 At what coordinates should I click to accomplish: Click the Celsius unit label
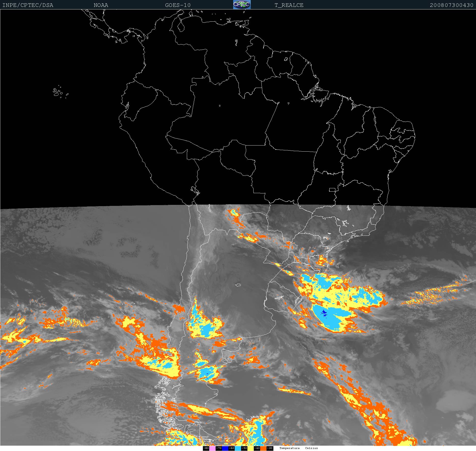tap(312, 448)
